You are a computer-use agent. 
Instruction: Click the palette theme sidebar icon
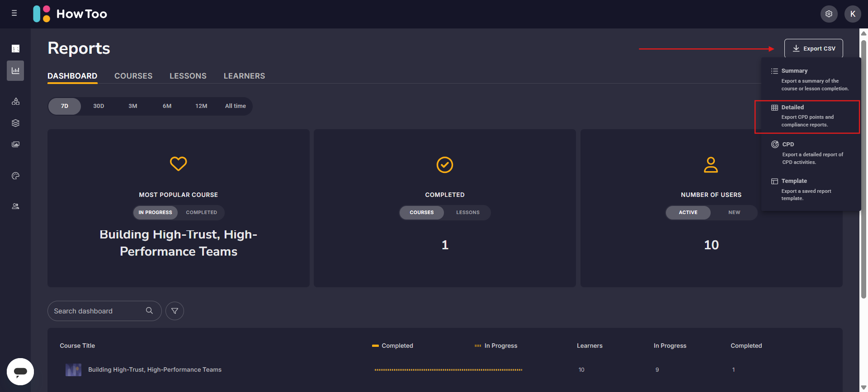tap(15, 176)
